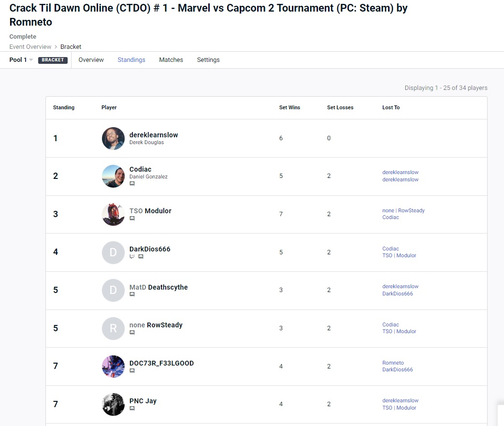Screen dimensions: 504x426
Task: Click Romneto link in DOC73R_F33LGOOD's row
Action: pos(393,363)
